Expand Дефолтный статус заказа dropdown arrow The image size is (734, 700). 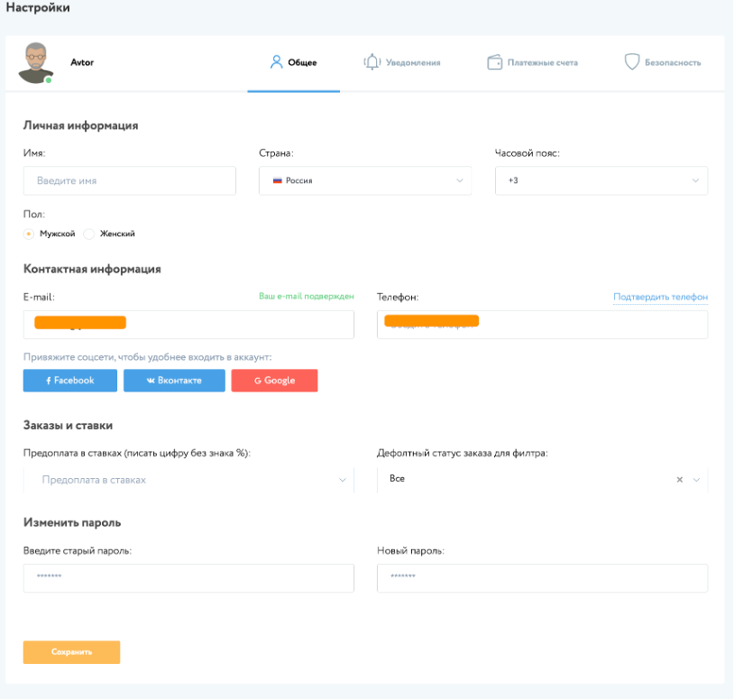point(696,480)
